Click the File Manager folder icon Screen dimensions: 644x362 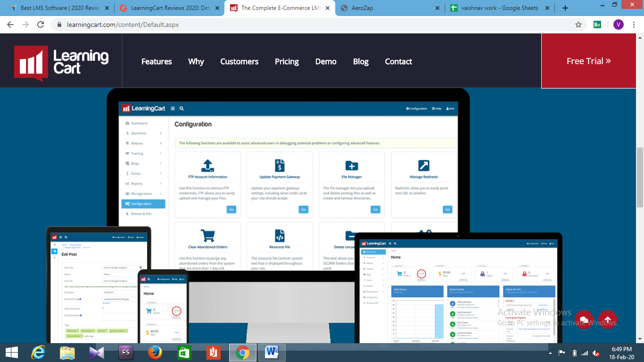point(352,165)
